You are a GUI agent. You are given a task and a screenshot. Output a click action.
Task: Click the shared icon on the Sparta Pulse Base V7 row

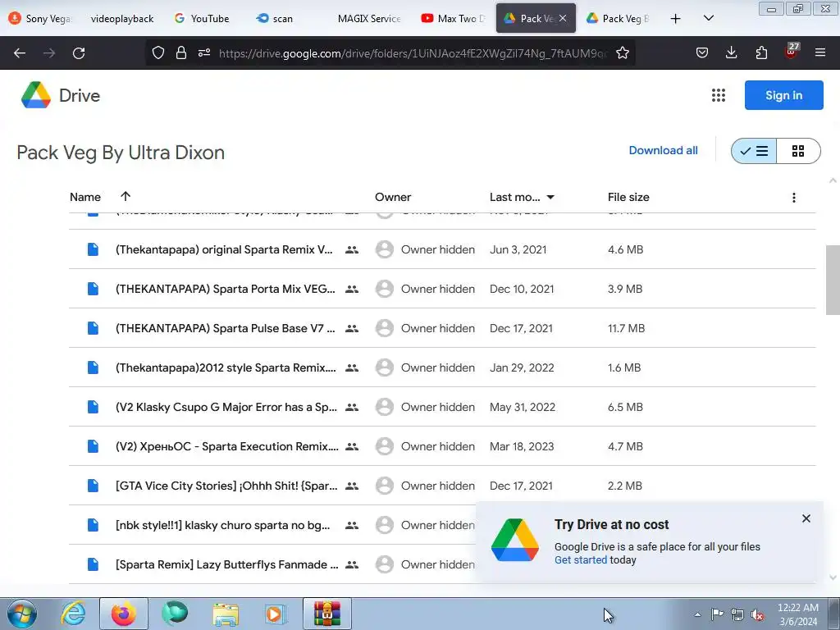coord(352,328)
